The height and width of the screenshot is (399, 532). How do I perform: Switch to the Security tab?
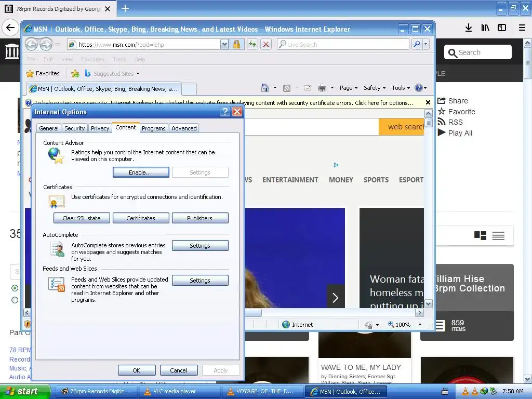coord(75,128)
